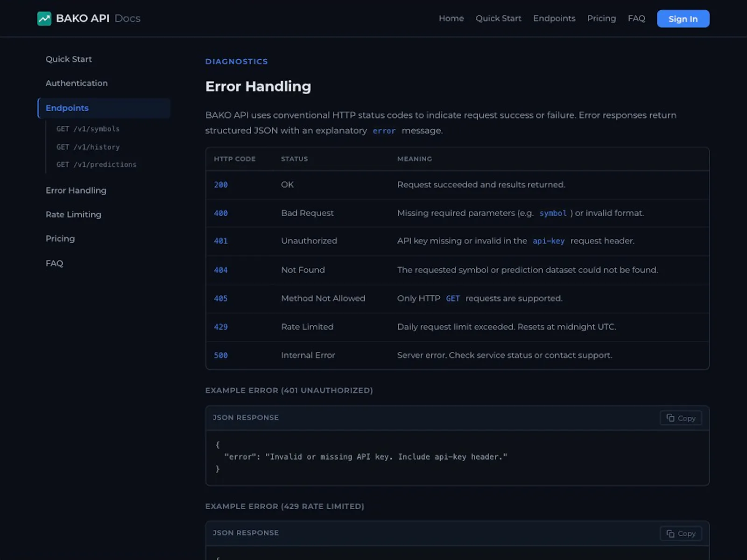The width and height of the screenshot is (747, 560).
Task: Open FAQ in the top navigation
Action: click(636, 18)
